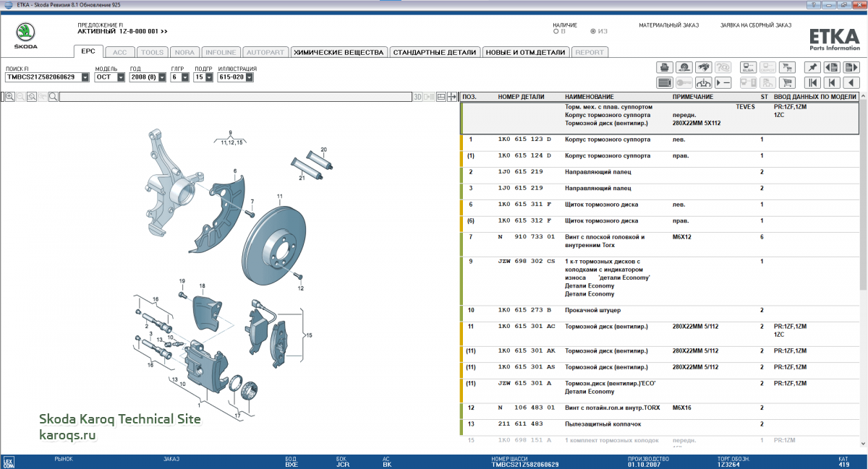Click the ELSA workshop info icon

coord(749,67)
